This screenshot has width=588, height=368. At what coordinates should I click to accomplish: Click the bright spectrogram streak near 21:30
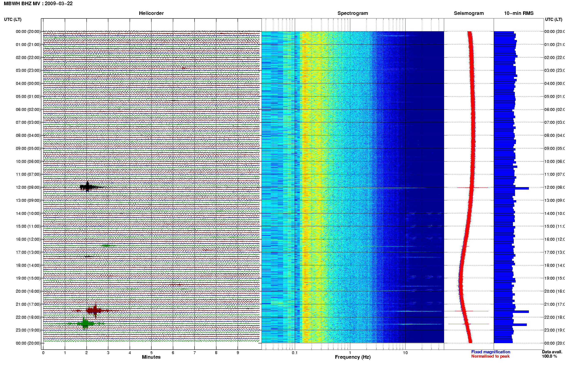[x=413, y=311]
